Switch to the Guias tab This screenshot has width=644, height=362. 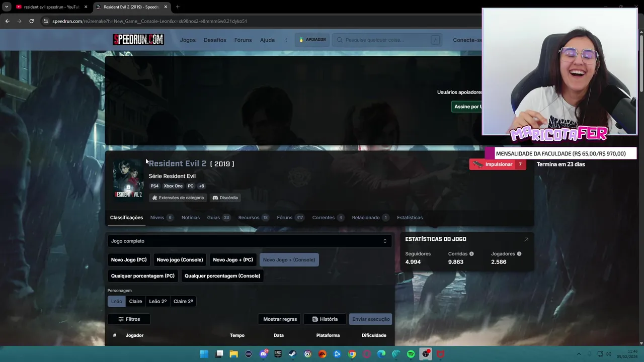tap(219, 218)
